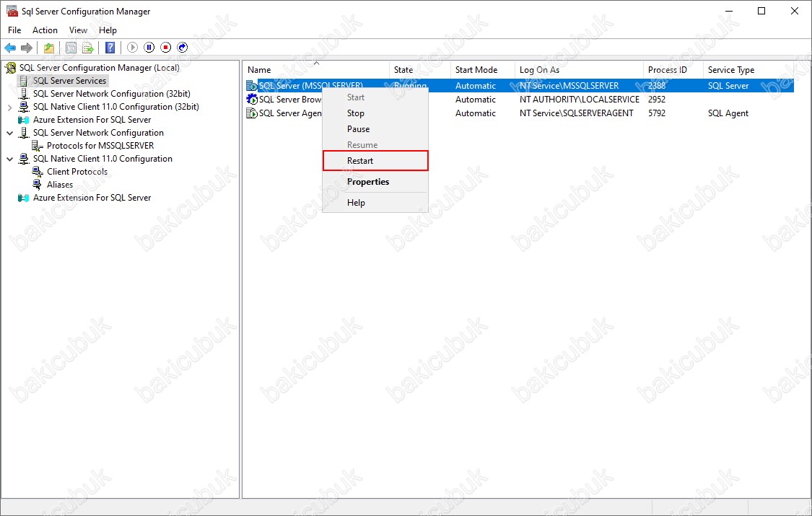Sort by the Log On As column header

[x=579, y=70]
